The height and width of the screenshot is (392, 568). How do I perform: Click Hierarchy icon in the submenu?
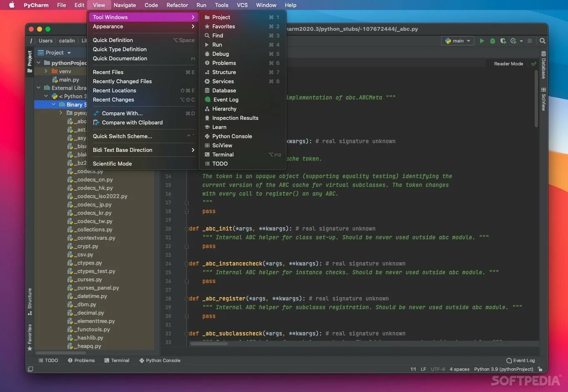[207, 109]
